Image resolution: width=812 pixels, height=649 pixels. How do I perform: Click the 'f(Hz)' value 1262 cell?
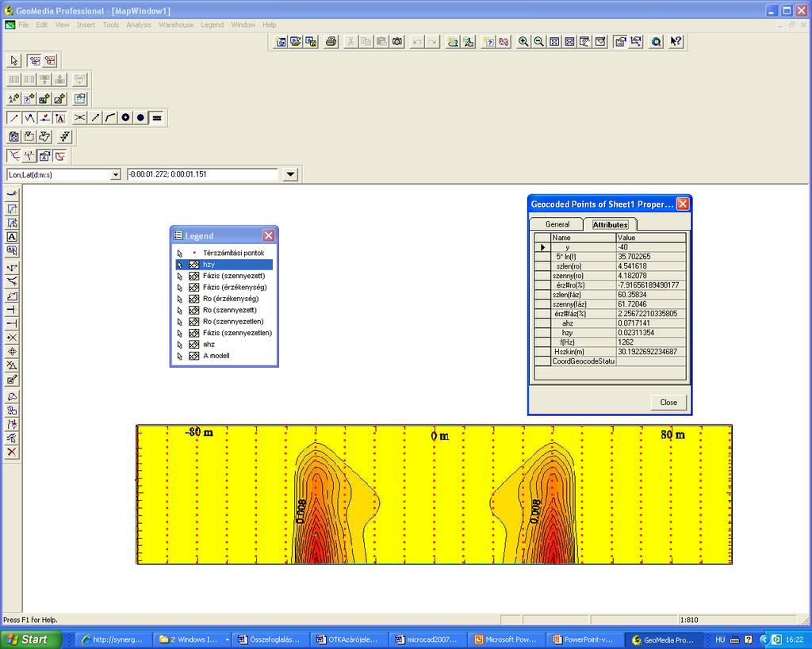pyautogui.click(x=651, y=342)
